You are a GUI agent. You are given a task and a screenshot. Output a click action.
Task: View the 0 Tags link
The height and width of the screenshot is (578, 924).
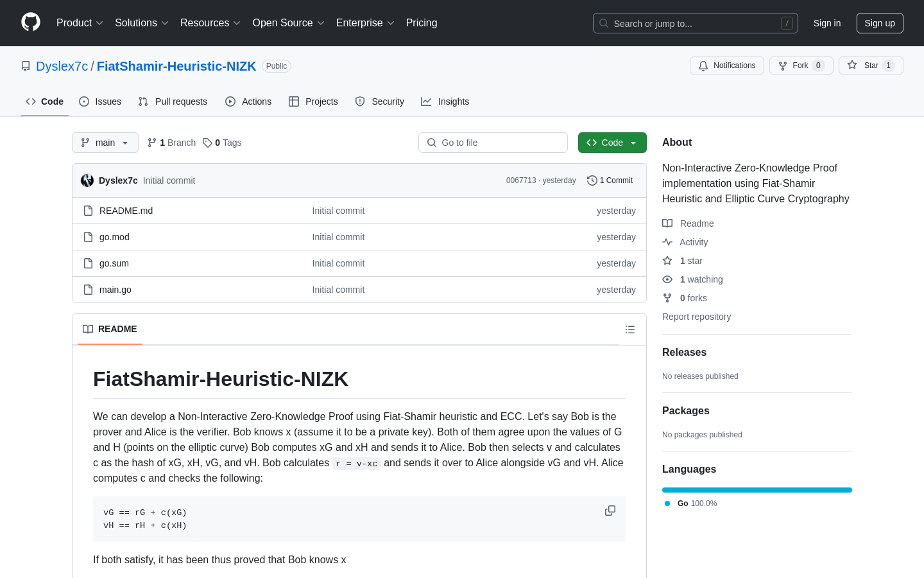point(222,143)
